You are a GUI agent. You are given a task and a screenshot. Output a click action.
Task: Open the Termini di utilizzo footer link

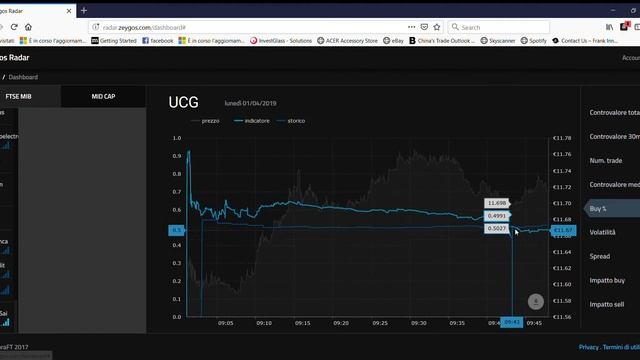(621, 347)
